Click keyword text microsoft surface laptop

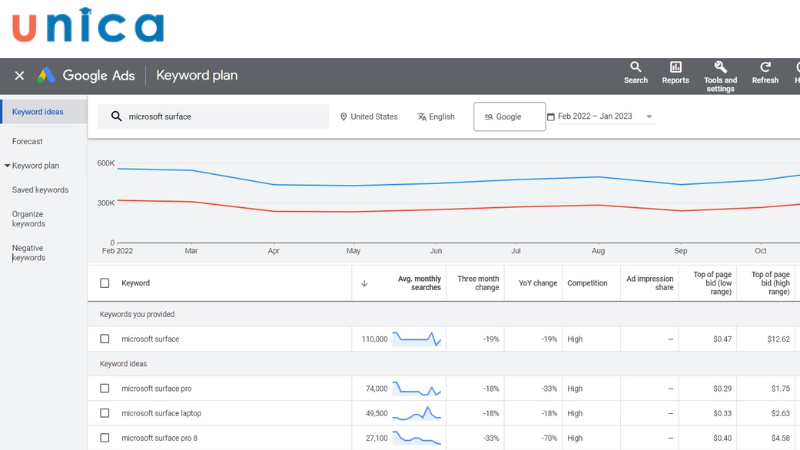click(161, 413)
